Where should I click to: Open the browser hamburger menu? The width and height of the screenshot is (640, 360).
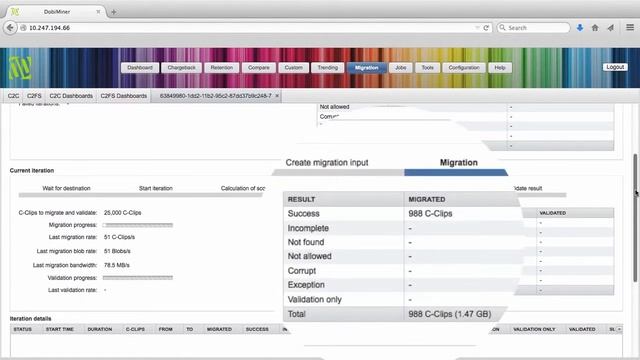pyautogui.click(x=630, y=27)
